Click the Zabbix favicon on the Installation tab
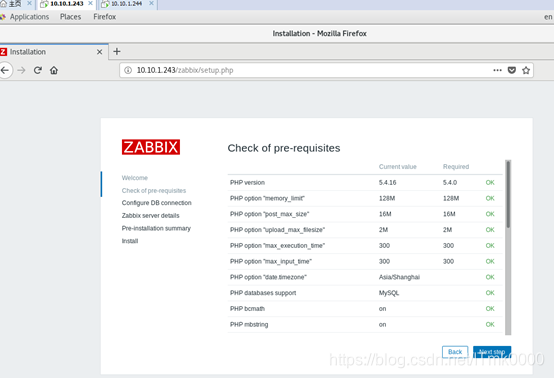 click(x=4, y=52)
